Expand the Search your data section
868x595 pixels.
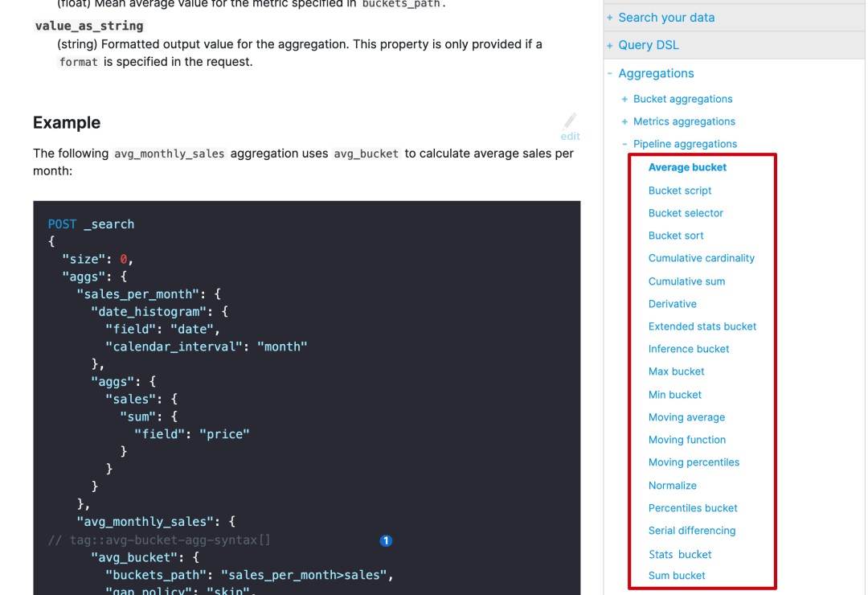point(665,18)
